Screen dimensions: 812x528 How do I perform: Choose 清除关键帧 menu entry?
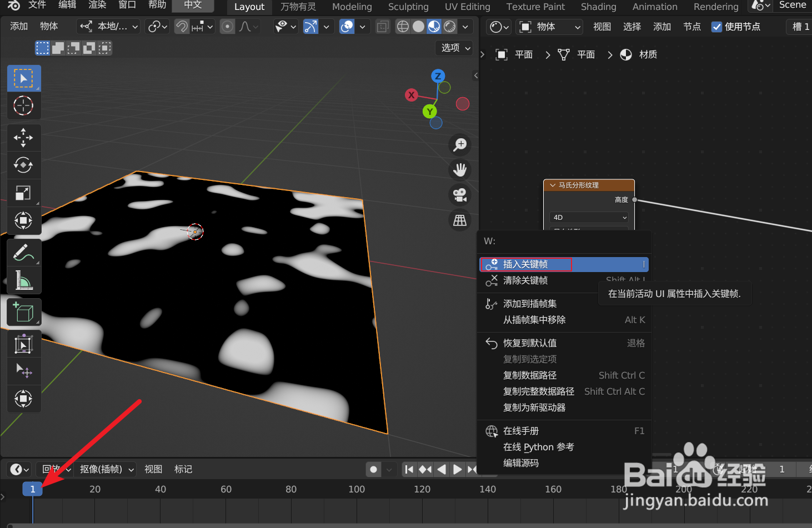point(564,280)
